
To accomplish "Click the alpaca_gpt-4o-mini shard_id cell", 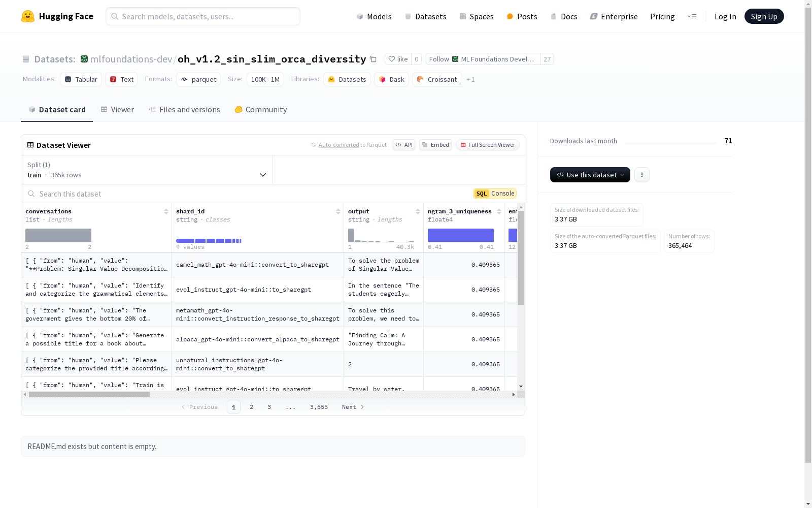I will [x=258, y=339].
